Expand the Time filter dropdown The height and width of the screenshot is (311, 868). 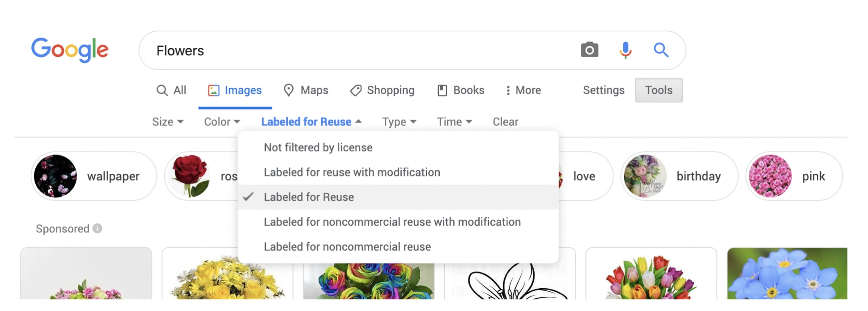coord(455,122)
